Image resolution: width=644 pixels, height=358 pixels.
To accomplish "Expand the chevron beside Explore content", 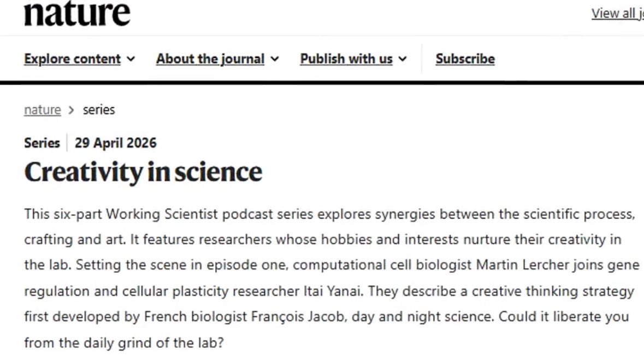I will click(x=131, y=59).
